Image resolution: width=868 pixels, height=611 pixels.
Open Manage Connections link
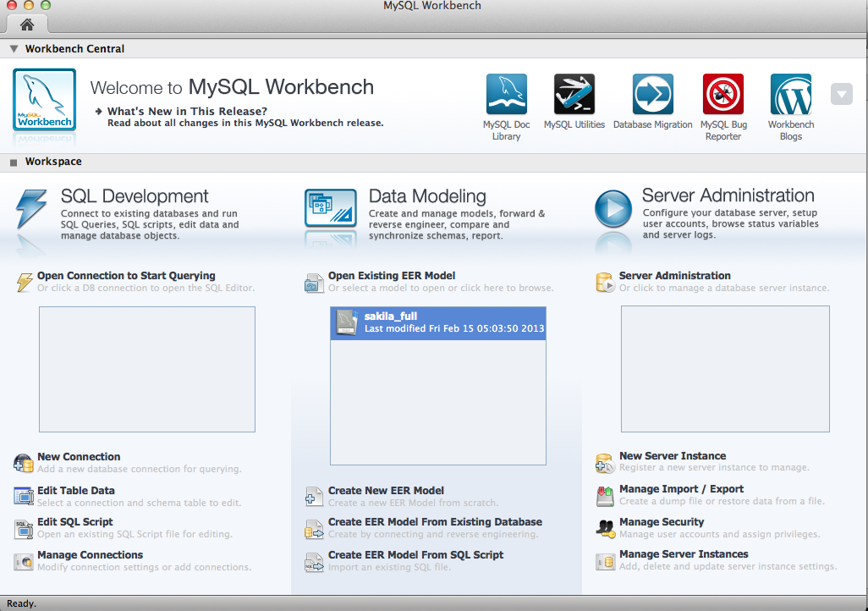pyautogui.click(x=90, y=554)
